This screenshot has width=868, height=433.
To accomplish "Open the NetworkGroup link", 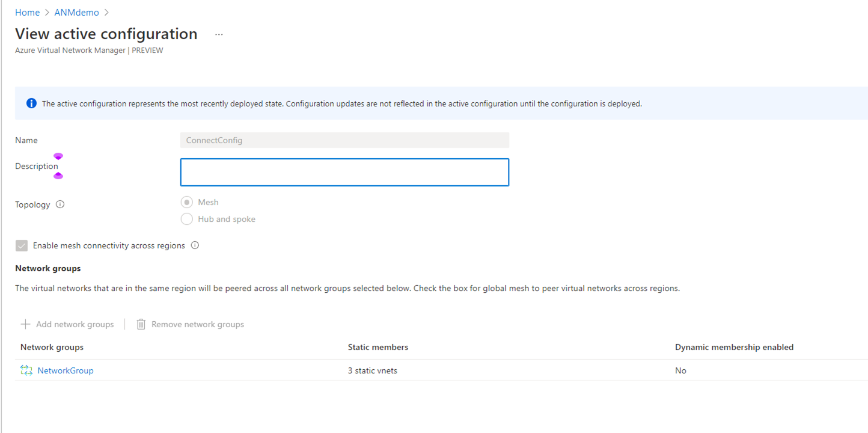I will click(x=66, y=370).
